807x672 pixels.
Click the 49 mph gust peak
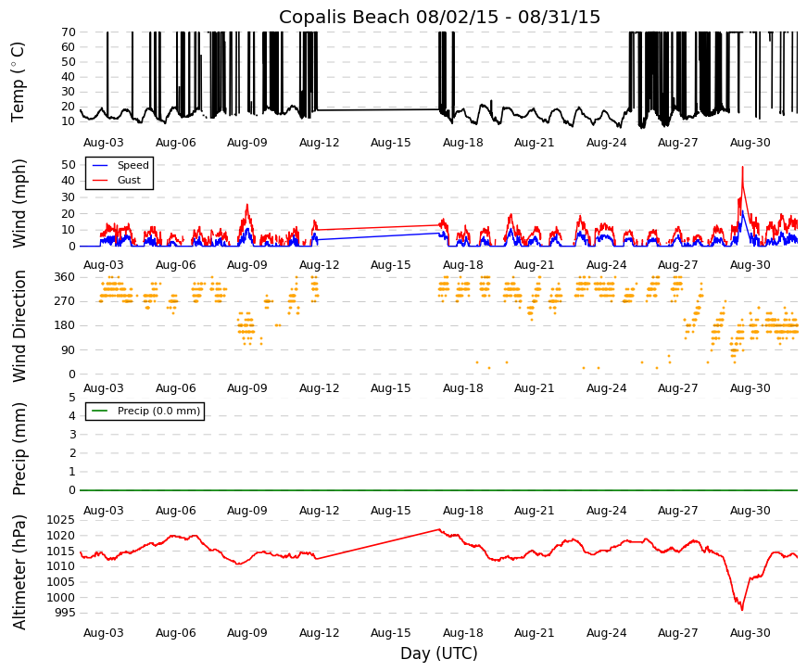tap(742, 168)
